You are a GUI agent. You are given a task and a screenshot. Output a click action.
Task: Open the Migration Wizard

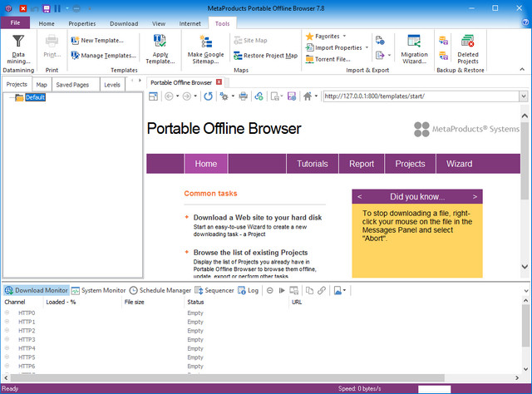[414, 48]
